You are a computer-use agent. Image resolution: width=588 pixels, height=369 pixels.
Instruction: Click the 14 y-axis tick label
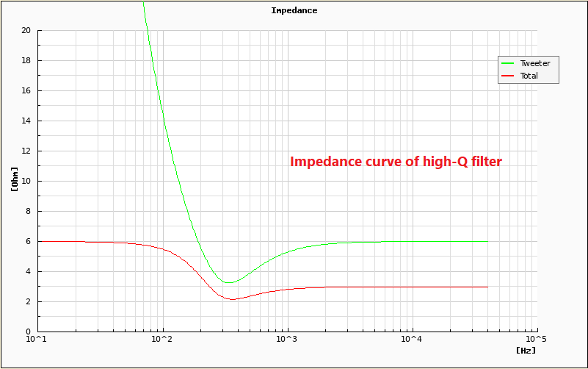click(x=26, y=121)
